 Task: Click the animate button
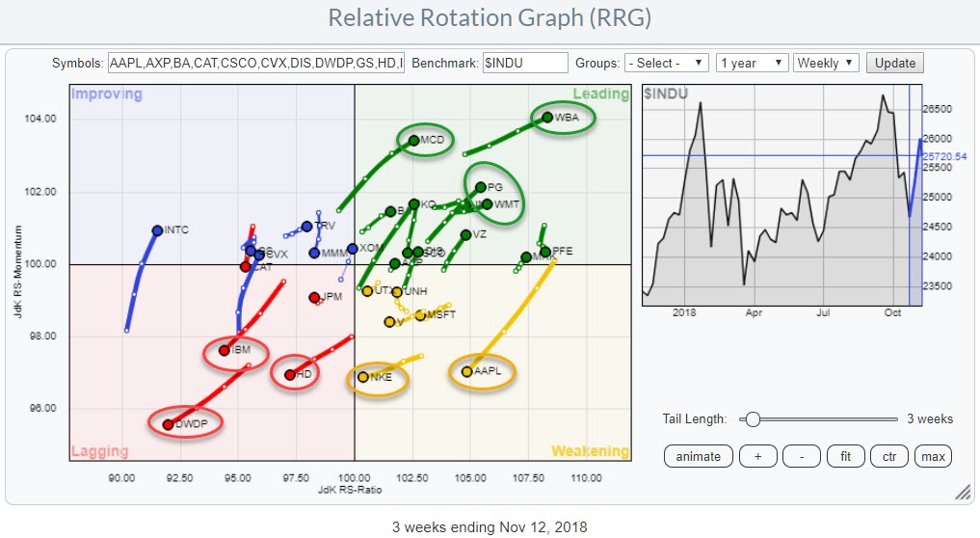pyautogui.click(x=698, y=457)
